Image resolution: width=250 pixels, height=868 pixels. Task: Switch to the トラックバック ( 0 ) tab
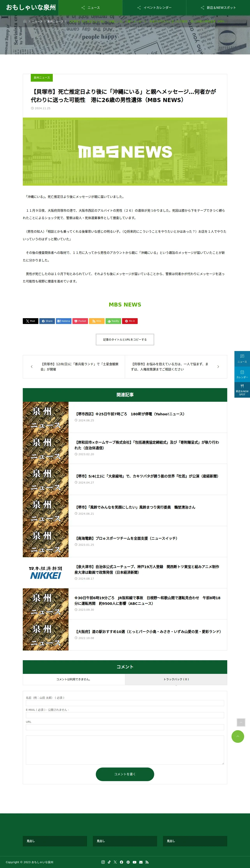(x=176, y=679)
